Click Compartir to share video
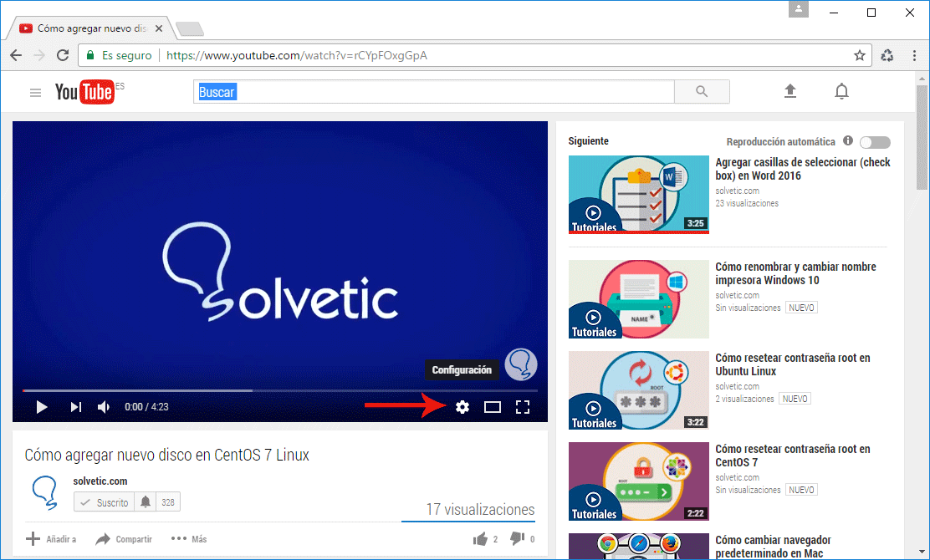 (x=124, y=538)
